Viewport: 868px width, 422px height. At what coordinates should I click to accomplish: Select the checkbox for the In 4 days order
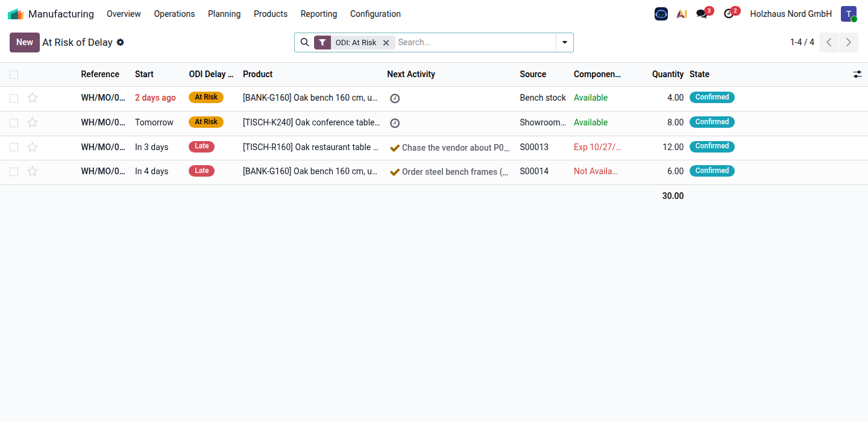(x=14, y=172)
